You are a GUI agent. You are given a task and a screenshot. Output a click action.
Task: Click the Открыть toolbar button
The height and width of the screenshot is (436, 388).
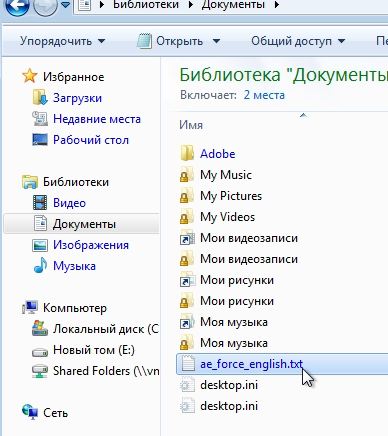pos(179,41)
